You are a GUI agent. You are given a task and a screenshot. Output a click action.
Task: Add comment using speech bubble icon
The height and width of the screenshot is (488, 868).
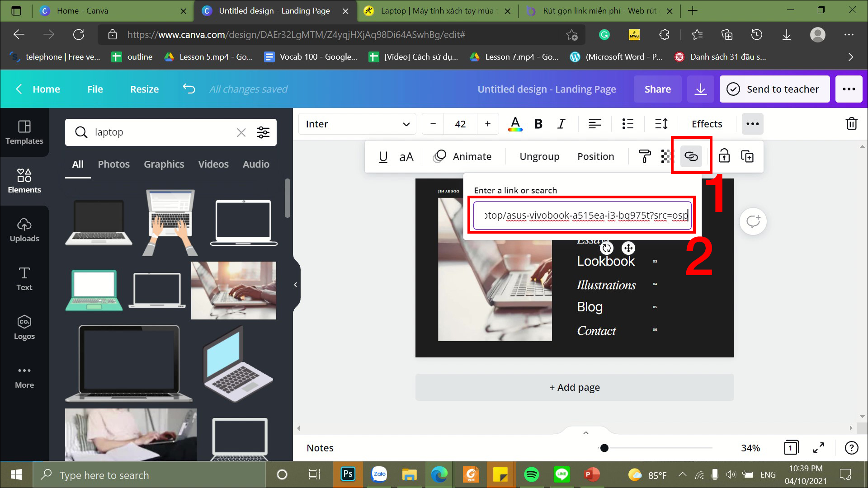[x=753, y=221]
